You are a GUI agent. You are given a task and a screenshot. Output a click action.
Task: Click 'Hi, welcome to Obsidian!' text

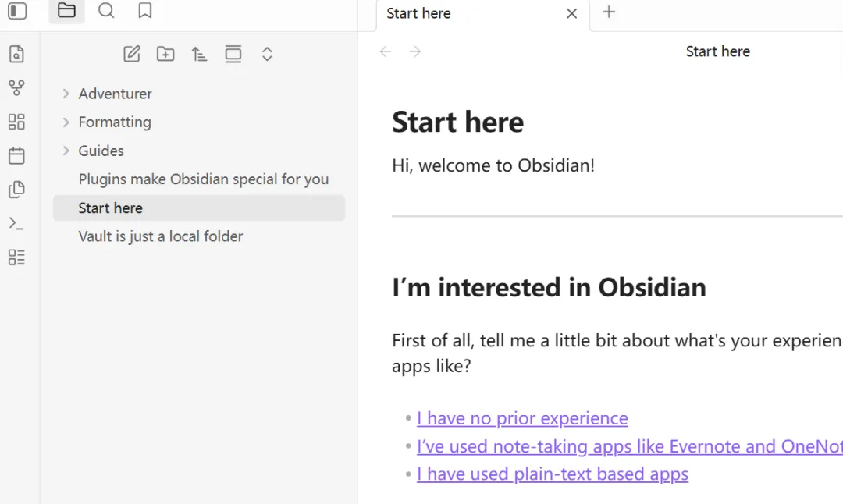tap(493, 165)
